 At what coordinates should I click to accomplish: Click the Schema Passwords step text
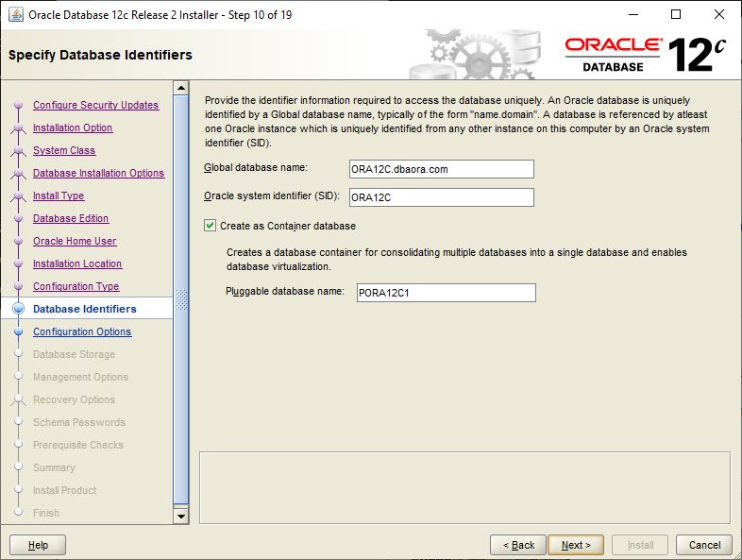[79, 422]
